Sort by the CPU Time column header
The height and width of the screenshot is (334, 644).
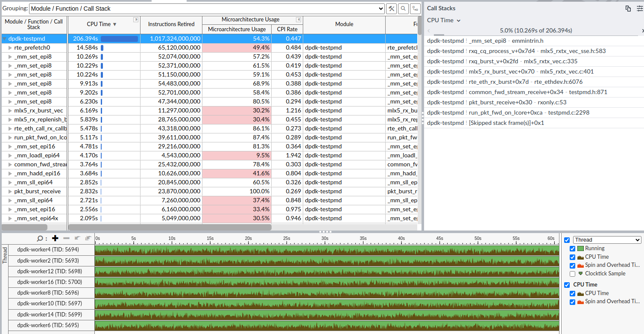point(104,24)
